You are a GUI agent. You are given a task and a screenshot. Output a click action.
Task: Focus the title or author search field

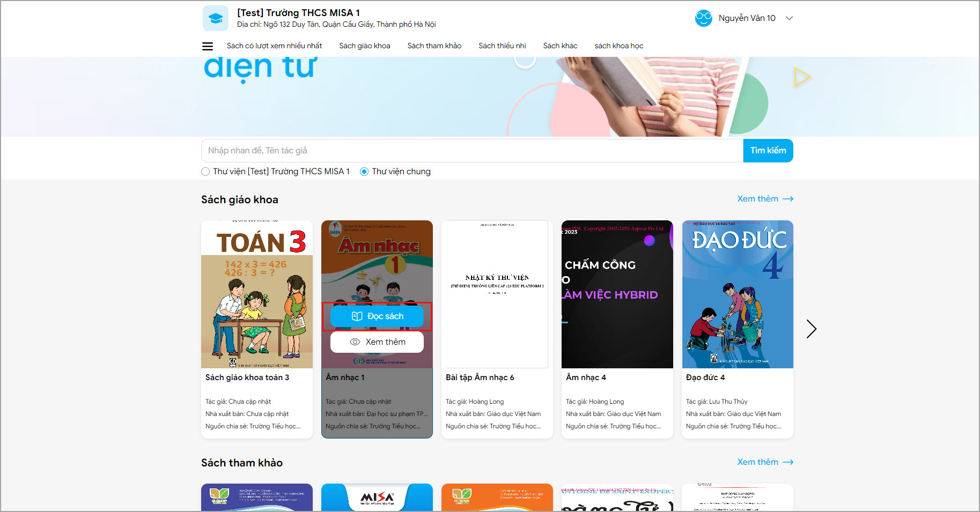(x=472, y=151)
